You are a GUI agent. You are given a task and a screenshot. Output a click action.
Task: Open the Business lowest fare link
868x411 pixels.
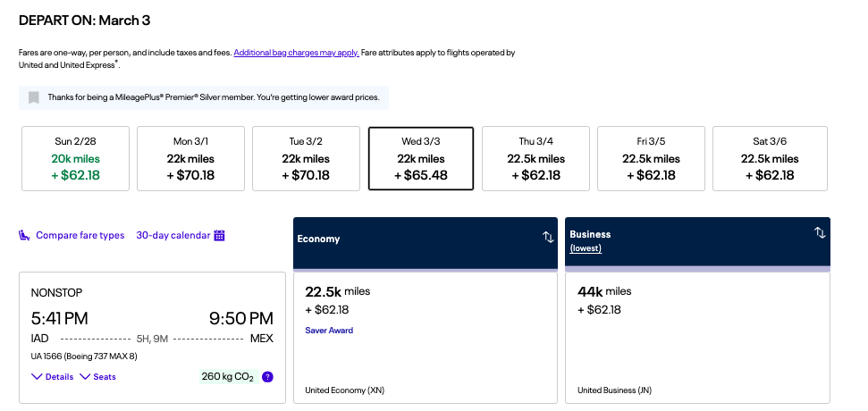(x=586, y=248)
